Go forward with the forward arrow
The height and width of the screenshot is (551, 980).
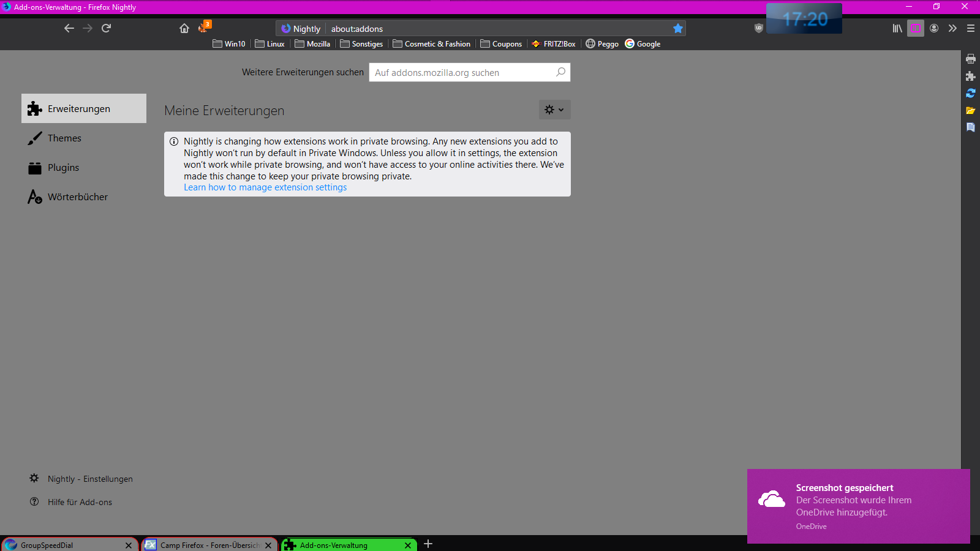[88, 28]
